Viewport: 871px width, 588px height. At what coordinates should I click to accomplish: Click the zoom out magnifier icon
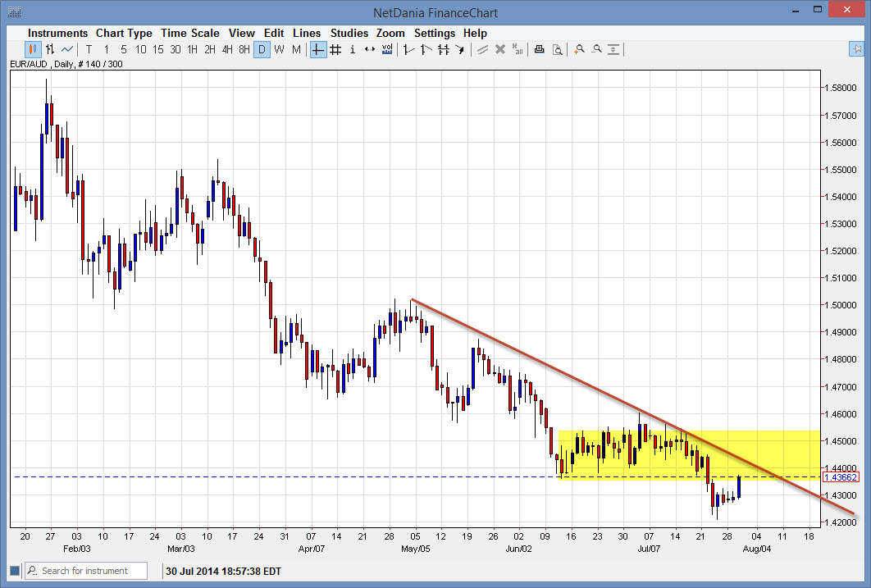click(597, 49)
